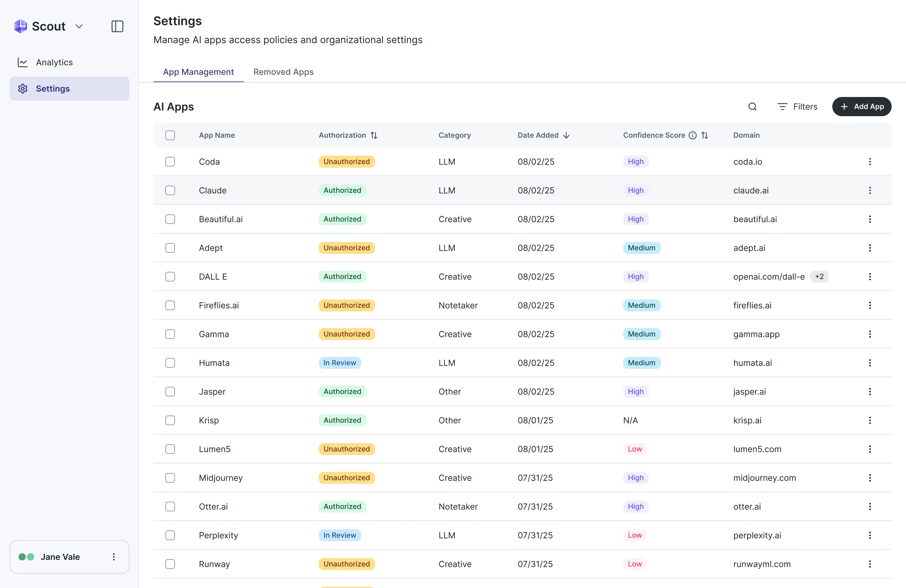Open more options for Krisp row
Screen dimensions: 906x588
(869, 420)
